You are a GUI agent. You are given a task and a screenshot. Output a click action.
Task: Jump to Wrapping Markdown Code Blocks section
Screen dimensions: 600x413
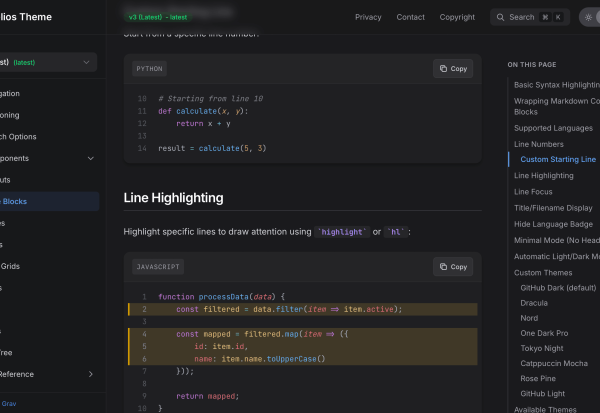[x=557, y=106]
